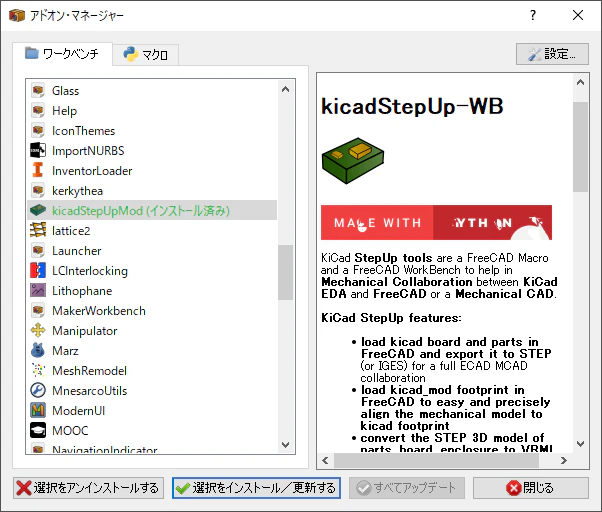
Task: Click the MOOC graduation cap icon
Action: [x=38, y=430]
